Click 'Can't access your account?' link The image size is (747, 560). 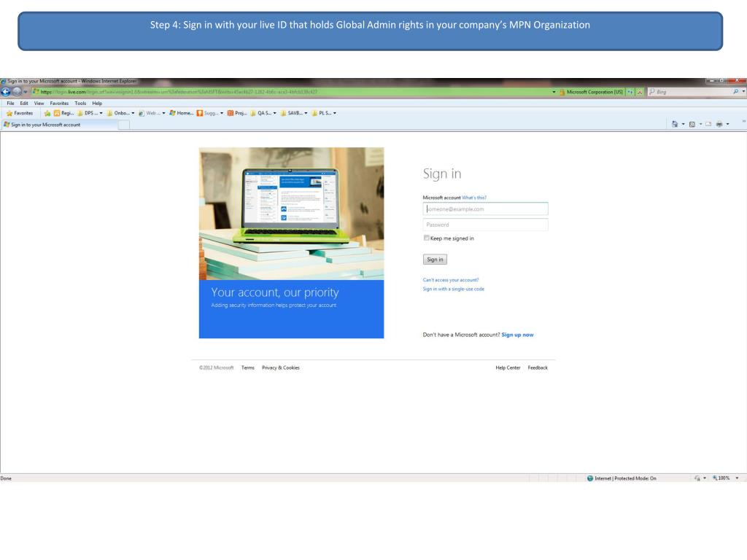(x=451, y=280)
